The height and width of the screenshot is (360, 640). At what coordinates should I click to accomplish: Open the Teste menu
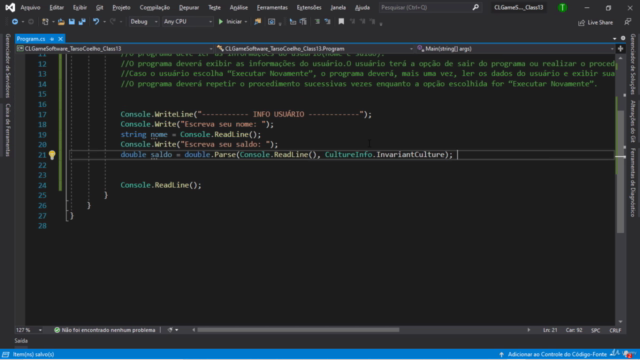[x=214, y=7]
